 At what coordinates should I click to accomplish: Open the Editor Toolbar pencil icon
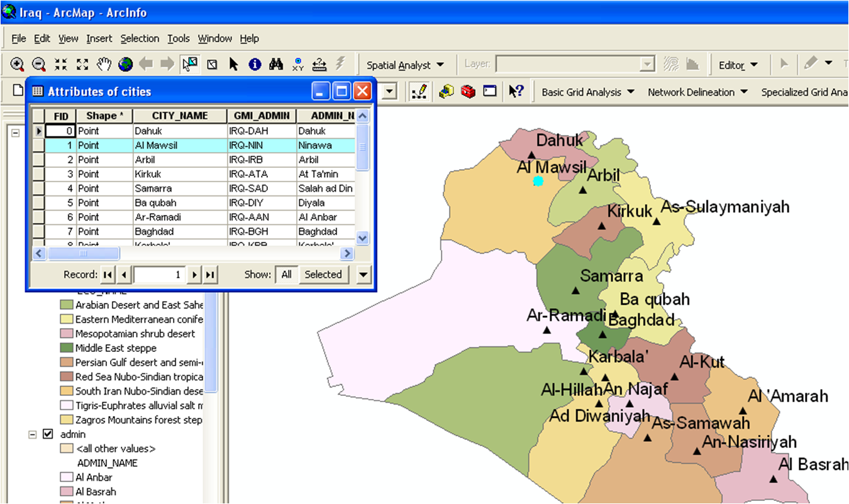[x=419, y=92]
